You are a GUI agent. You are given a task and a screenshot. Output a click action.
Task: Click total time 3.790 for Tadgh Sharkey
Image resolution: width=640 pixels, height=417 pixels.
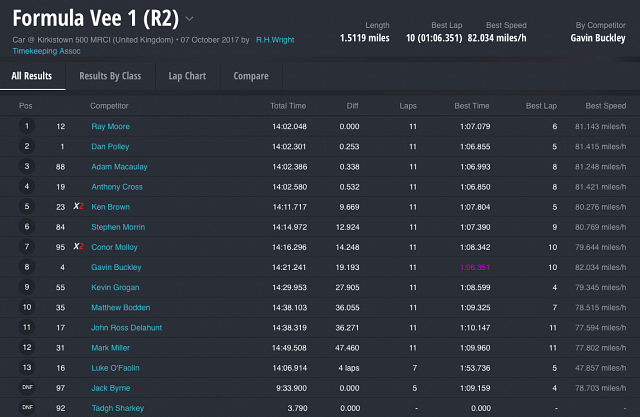click(x=297, y=408)
